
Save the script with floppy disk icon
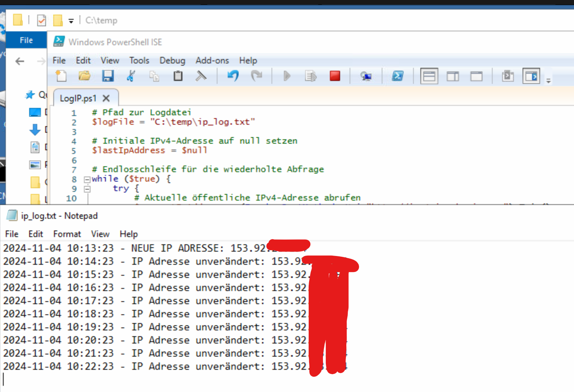(108, 76)
